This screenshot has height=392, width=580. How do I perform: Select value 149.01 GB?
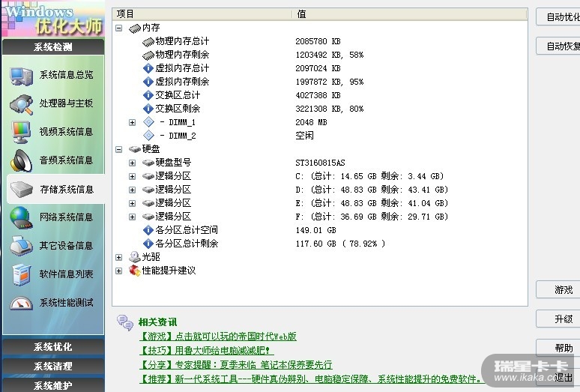315,230
